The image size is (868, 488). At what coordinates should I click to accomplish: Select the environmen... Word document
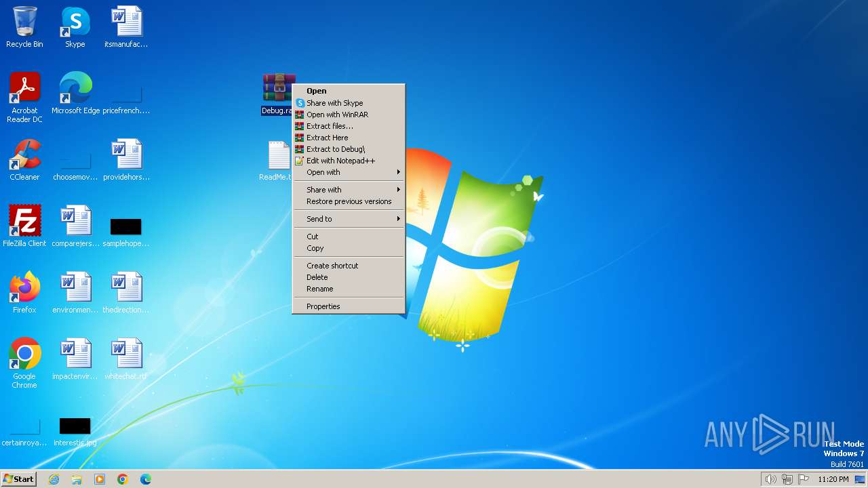coord(75,293)
